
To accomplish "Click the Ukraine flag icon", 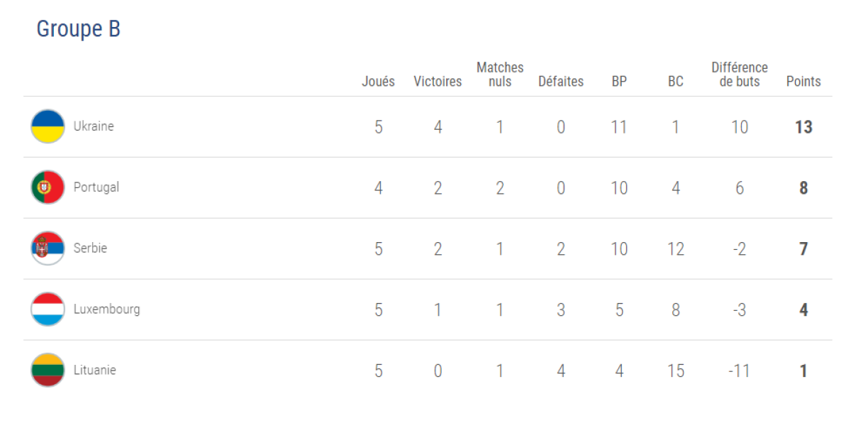I will tap(48, 126).
